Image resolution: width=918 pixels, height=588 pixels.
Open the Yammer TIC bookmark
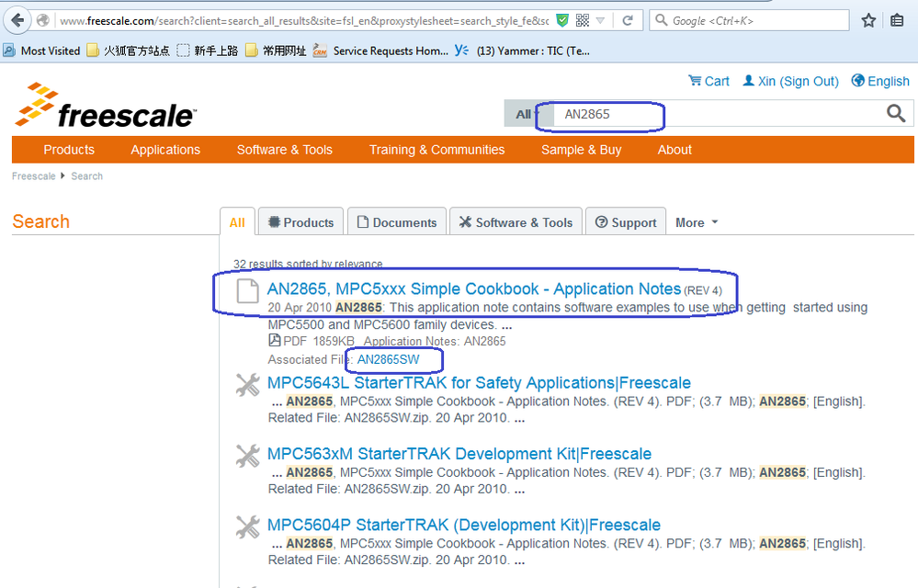[x=522, y=51]
